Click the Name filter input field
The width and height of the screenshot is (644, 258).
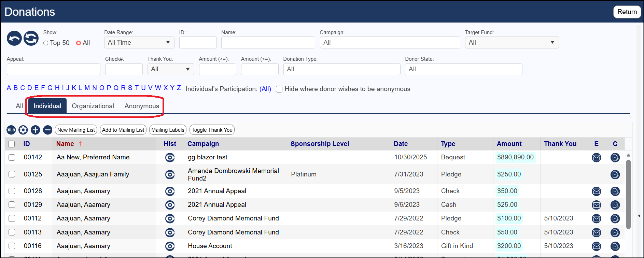268,43
